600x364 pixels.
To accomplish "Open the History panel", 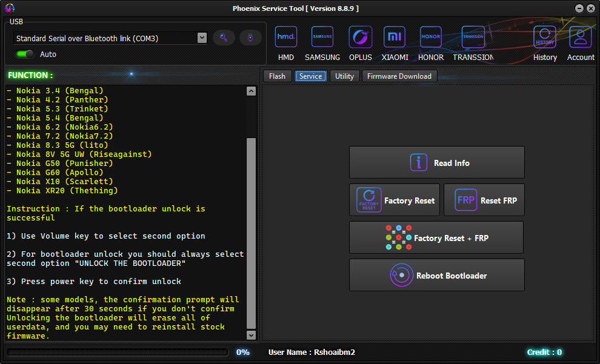I will click(x=545, y=43).
